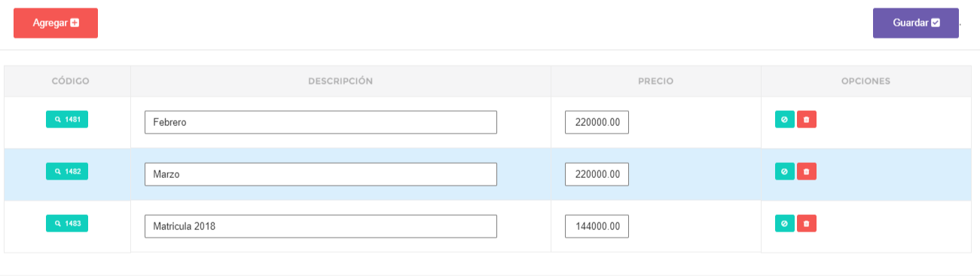The image size is (980, 276).
Task: Click the green cancel icon in Marzo row
Action: click(785, 171)
